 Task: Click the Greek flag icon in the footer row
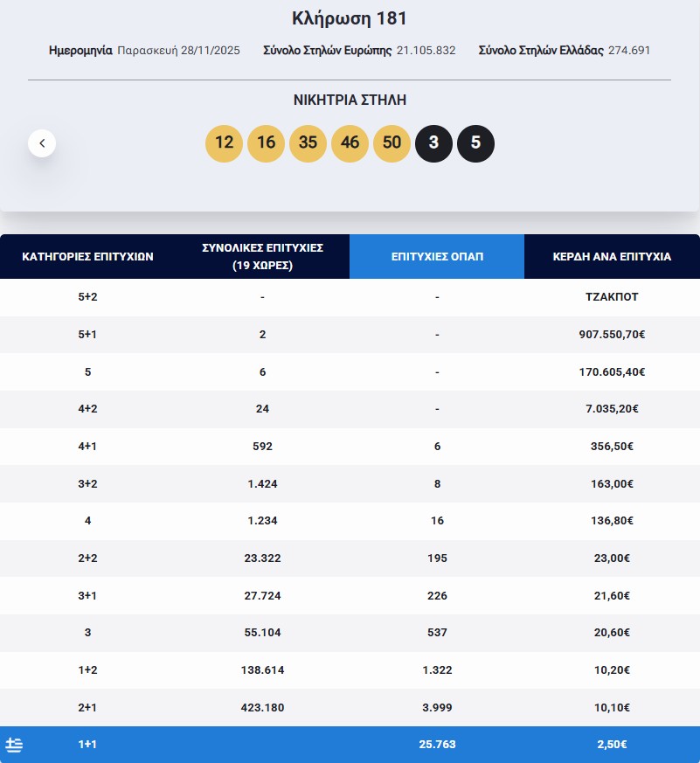pyautogui.click(x=16, y=745)
